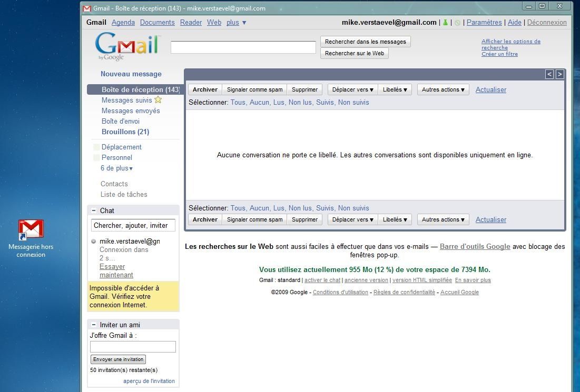580x392 pixels.
Task: Open the Messagerie hors connexion desktop shortcut
Action: 31,238
